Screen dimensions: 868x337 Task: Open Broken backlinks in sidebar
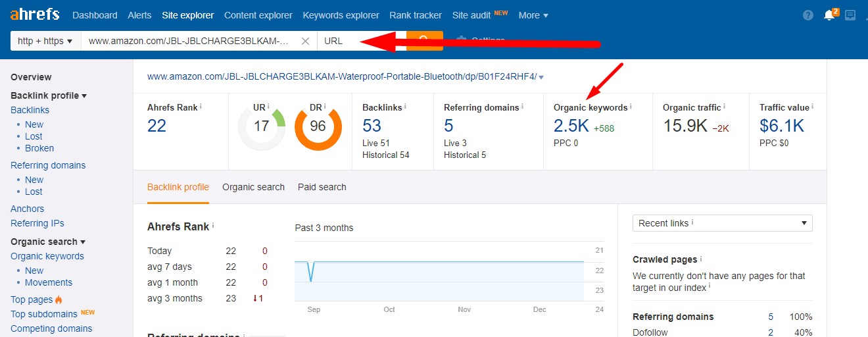pos(39,148)
